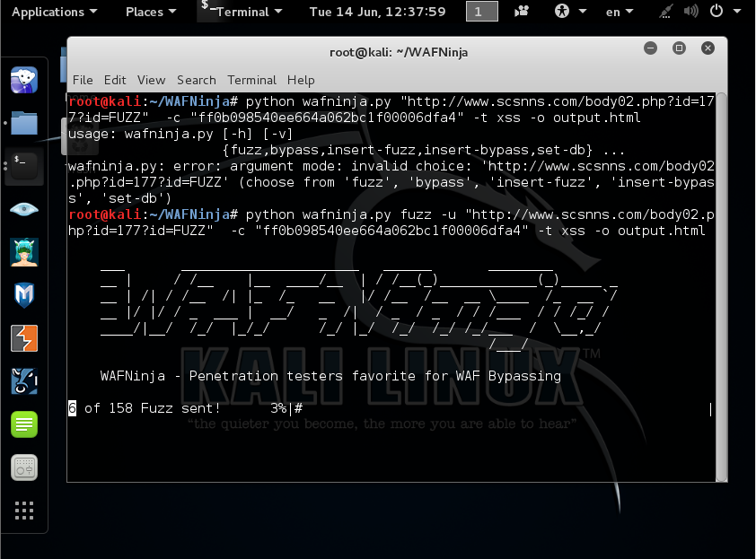Launch Burp Suite orange lightning icon

coord(24,338)
